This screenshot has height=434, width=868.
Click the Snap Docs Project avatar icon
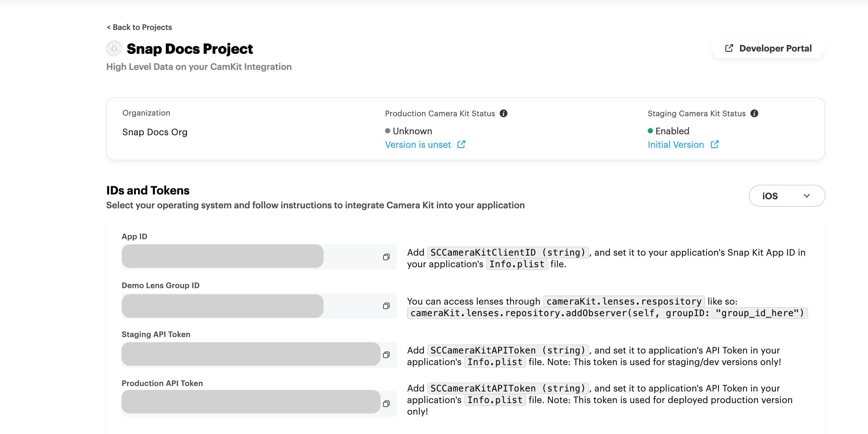point(114,49)
